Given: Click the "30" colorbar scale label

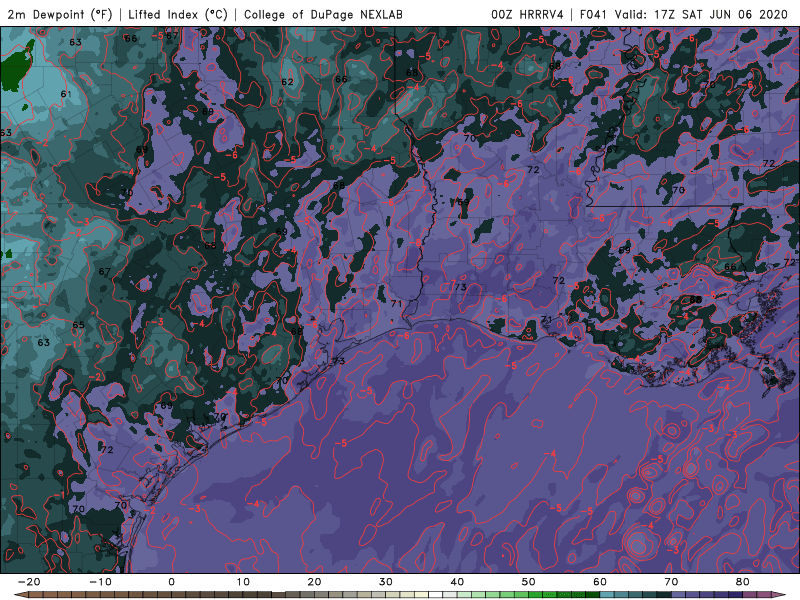Looking at the screenshot, I should pos(386,582).
